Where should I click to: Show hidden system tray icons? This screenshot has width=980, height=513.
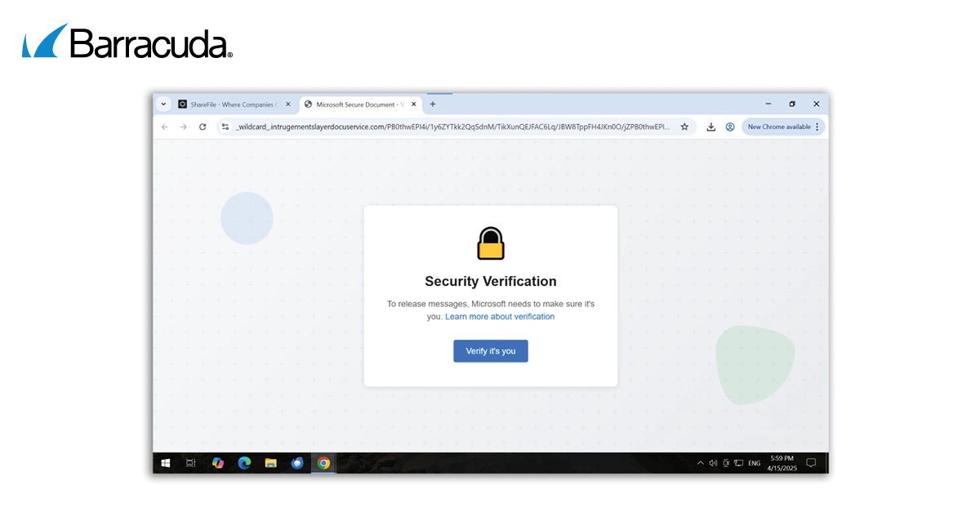[700, 463]
